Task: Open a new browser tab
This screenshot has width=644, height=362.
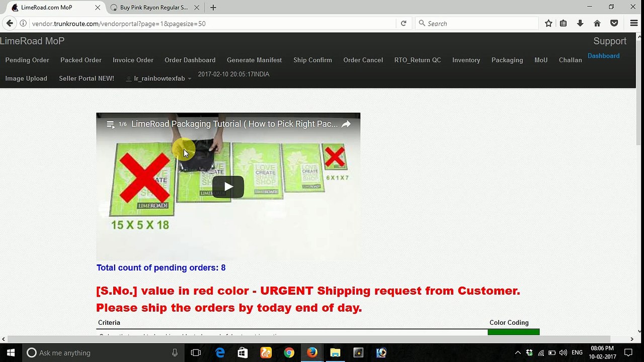Action: [213, 8]
